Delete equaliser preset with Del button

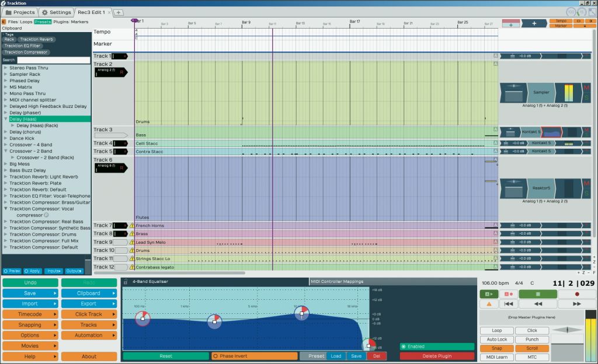click(377, 356)
